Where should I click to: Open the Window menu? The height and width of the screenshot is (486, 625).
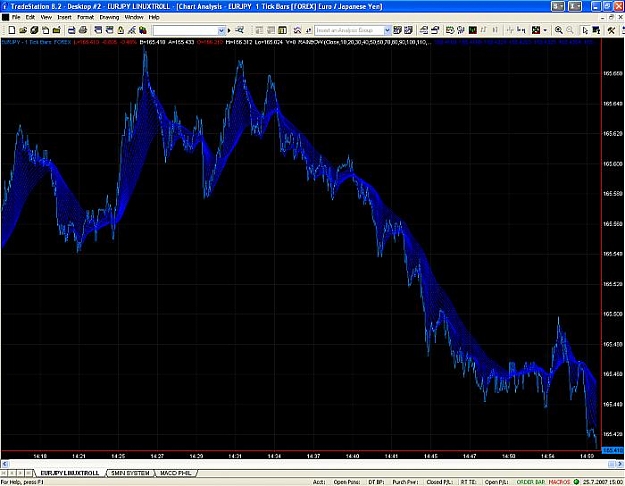(134, 18)
